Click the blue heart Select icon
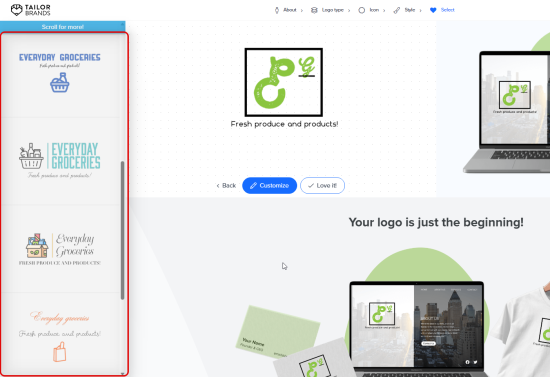 433,10
